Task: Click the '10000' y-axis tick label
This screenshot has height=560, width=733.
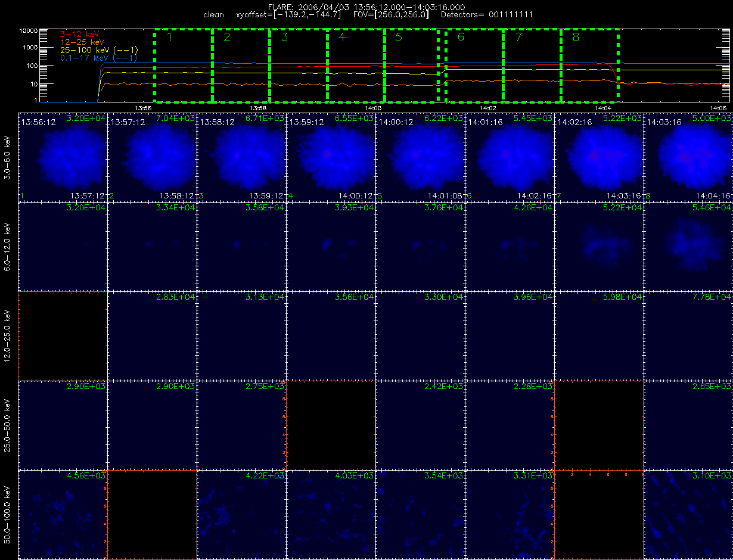Action: tap(30, 30)
